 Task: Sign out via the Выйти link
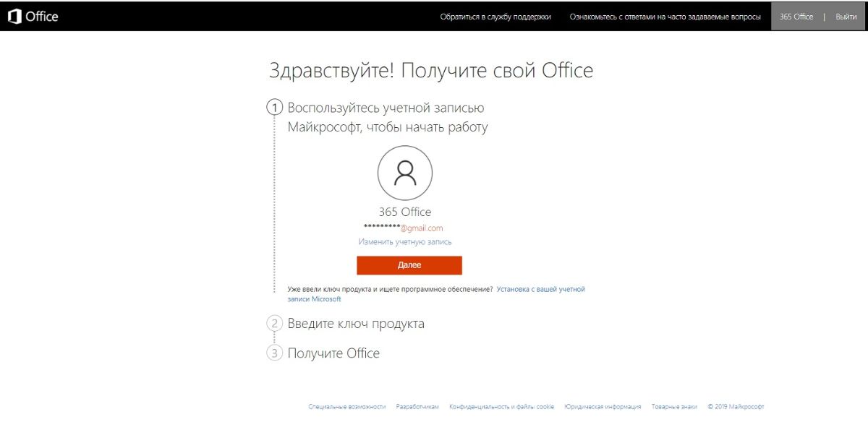point(846,17)
